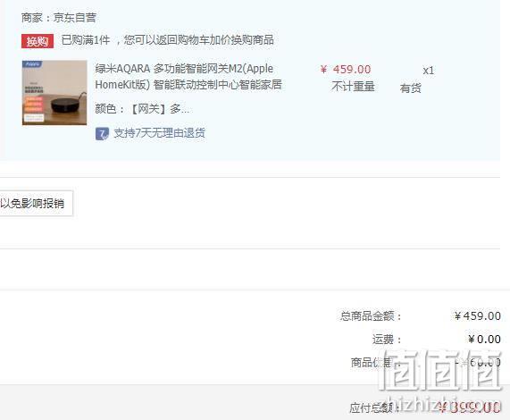The width and height of the screenshot is (510, 420).
Task: Select the 商家:京东自营 seller label
Action: [x=59, y=18]
